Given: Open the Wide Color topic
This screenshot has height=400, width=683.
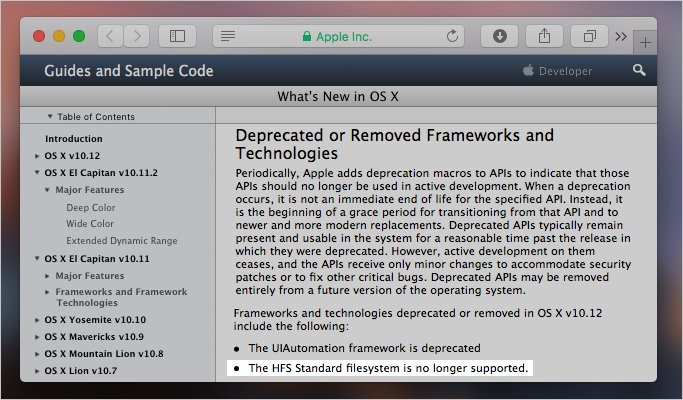Looking at the screenshot, I should 90,224.
